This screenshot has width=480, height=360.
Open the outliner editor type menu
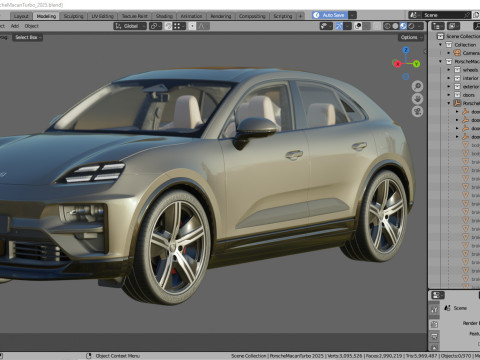click(x=438, y=26)
